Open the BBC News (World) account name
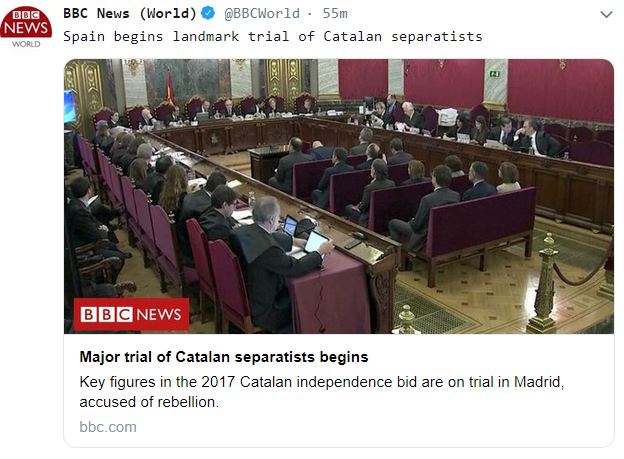 [129, 14]
